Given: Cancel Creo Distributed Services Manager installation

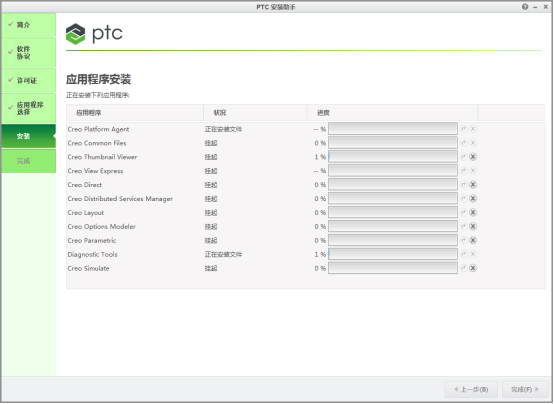Looking at the screenshot, I should (473, 198).
